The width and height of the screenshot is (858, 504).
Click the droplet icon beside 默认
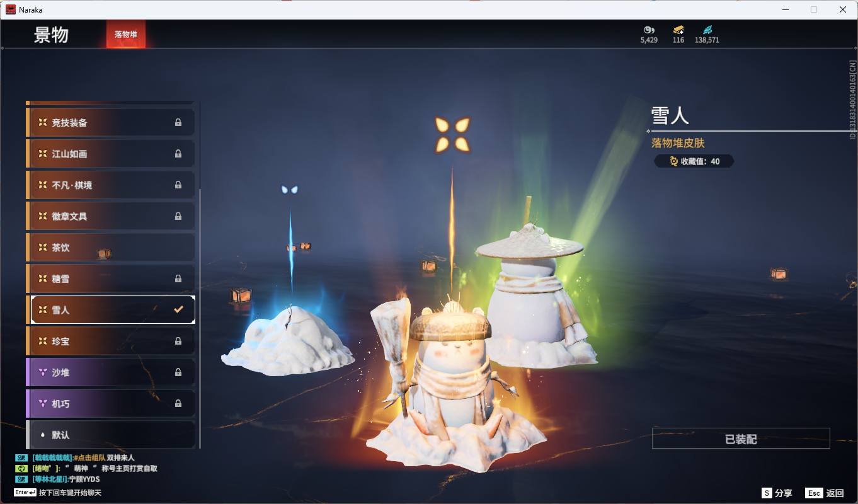tap(42, 435)
